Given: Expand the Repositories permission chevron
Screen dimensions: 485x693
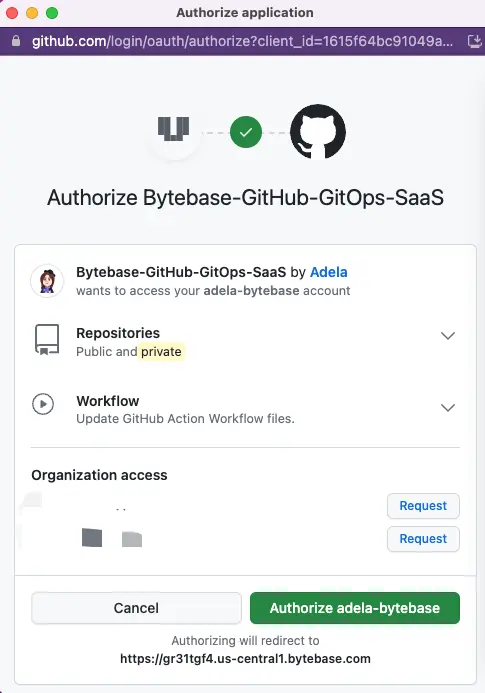Looking at the screenshot, I should point(448,336).
